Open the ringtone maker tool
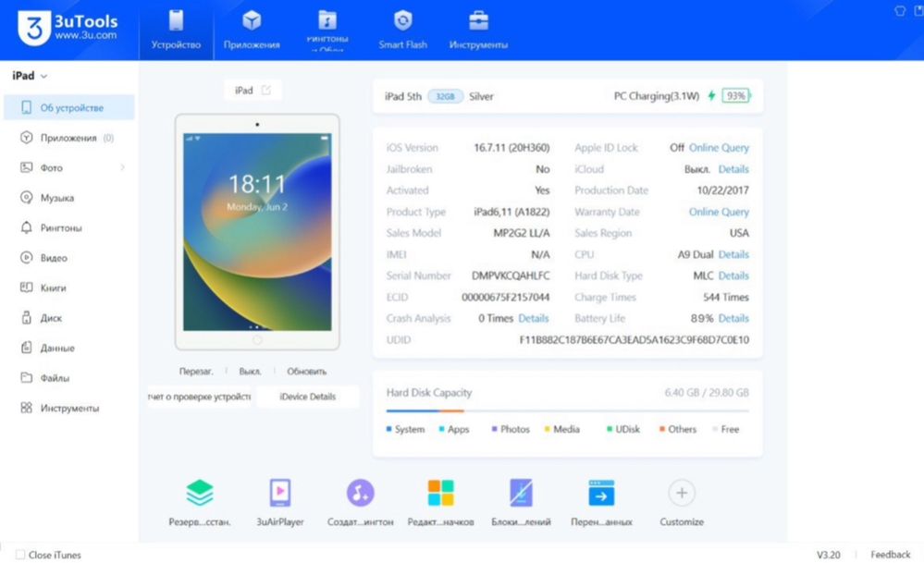This screenshot has width=924, height=563. (360, 502)
